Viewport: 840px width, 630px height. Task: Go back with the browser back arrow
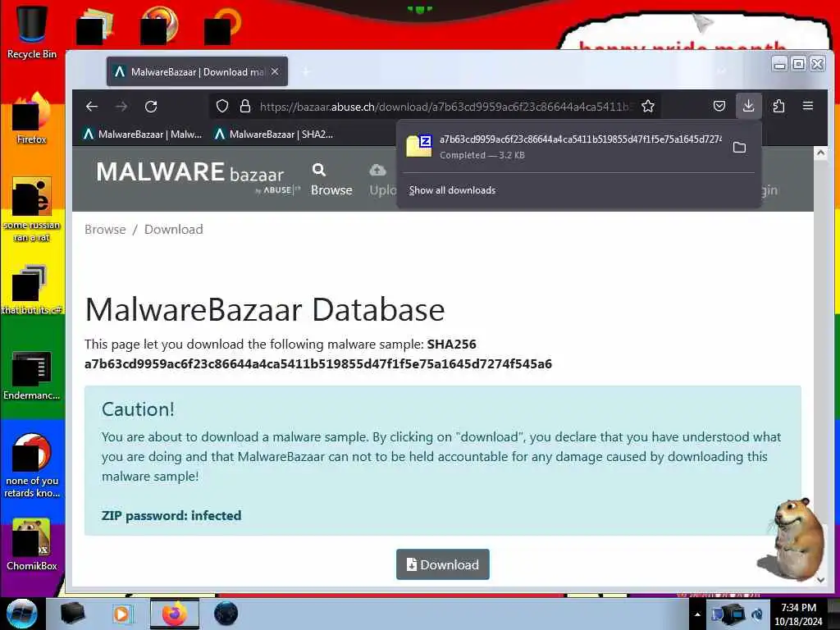pos(92,106)
